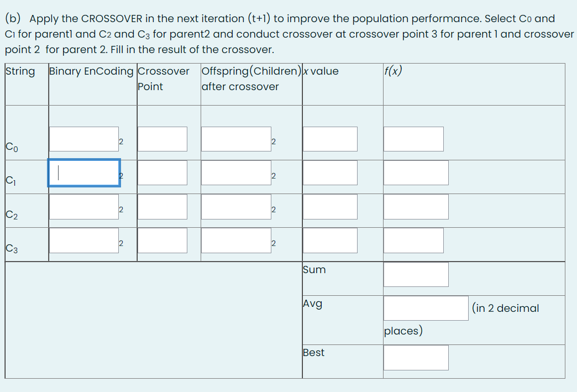
Task: Click the Offspring field for C3 row
Action: click(x=235, y=241)
